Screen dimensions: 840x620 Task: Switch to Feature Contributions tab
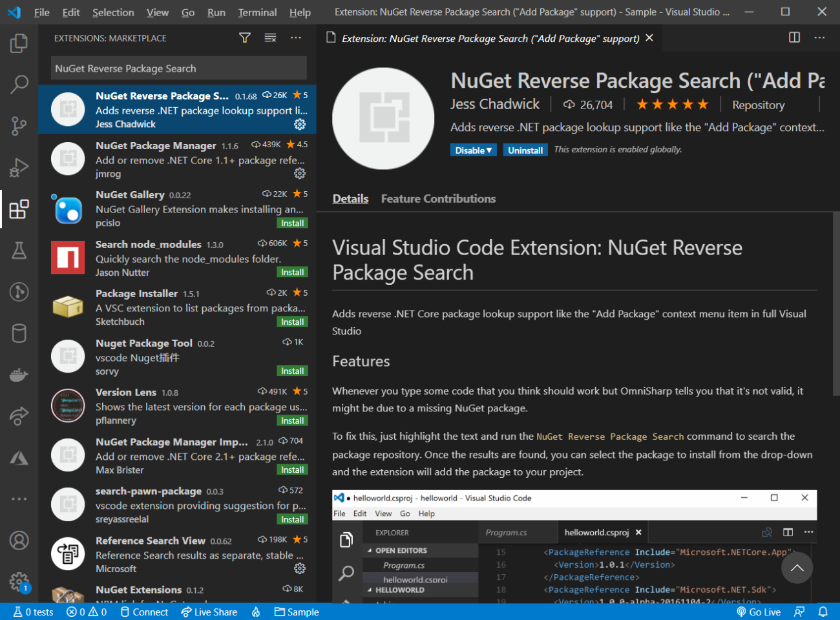[x=438, y=198]
